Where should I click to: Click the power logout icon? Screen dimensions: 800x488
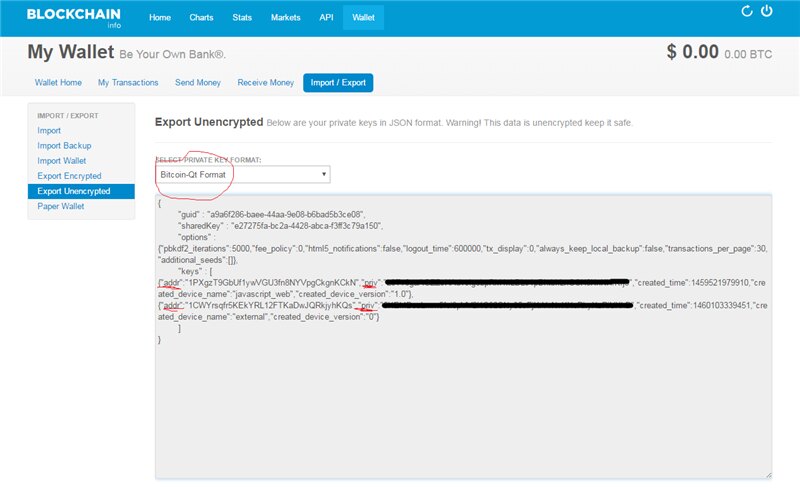[767, 12]
